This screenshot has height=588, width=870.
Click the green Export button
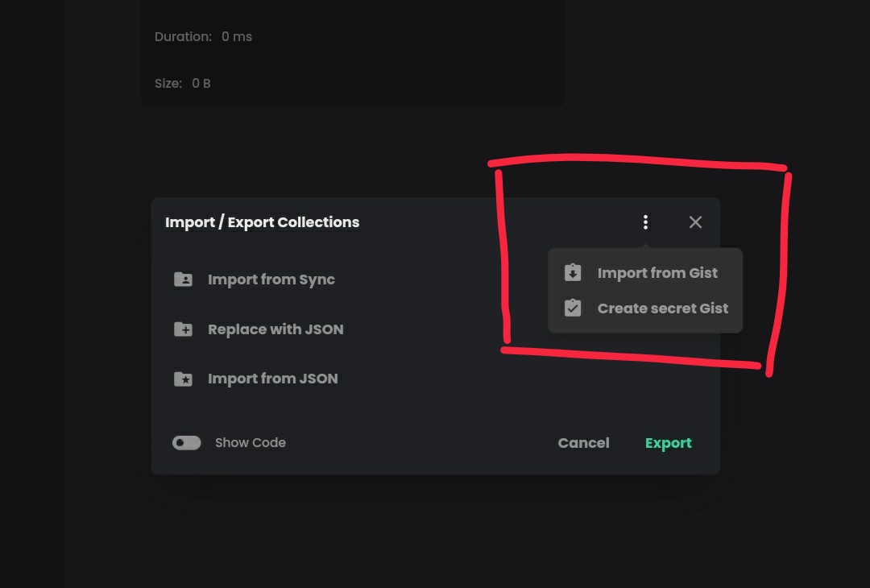(x=669, y=442)
